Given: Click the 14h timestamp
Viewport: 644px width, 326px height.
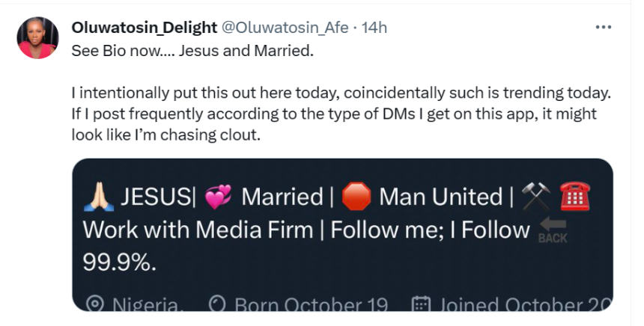Looking at the screenshot, I should point(374,28).
